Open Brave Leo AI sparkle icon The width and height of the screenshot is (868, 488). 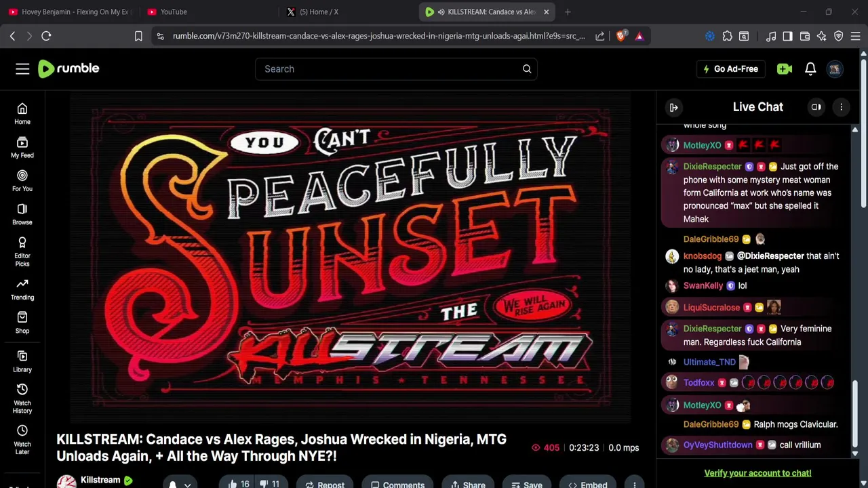point(822,36)
